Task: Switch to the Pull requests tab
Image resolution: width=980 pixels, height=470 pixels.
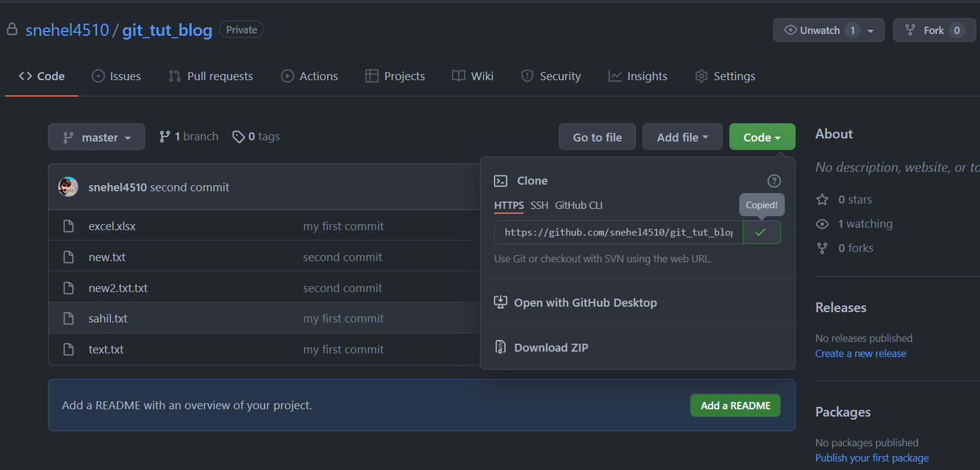Action: pyautogui.click(x=211, y=76)
